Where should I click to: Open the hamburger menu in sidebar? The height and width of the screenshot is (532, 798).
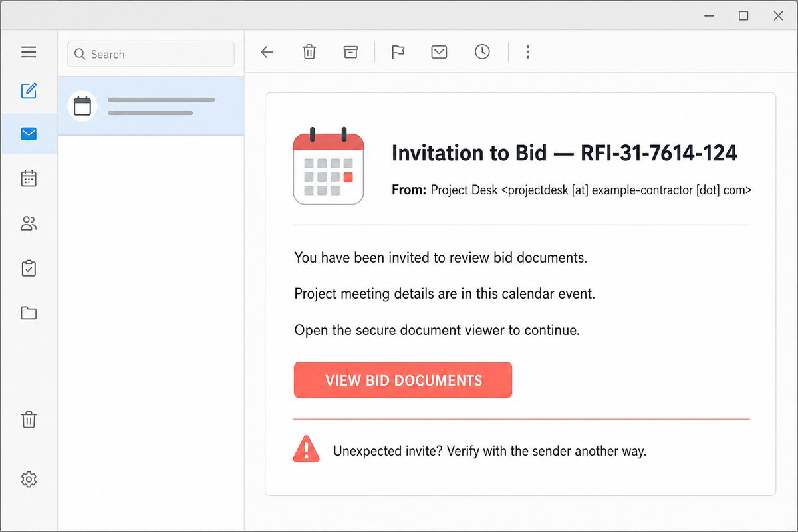coord(29,52)
